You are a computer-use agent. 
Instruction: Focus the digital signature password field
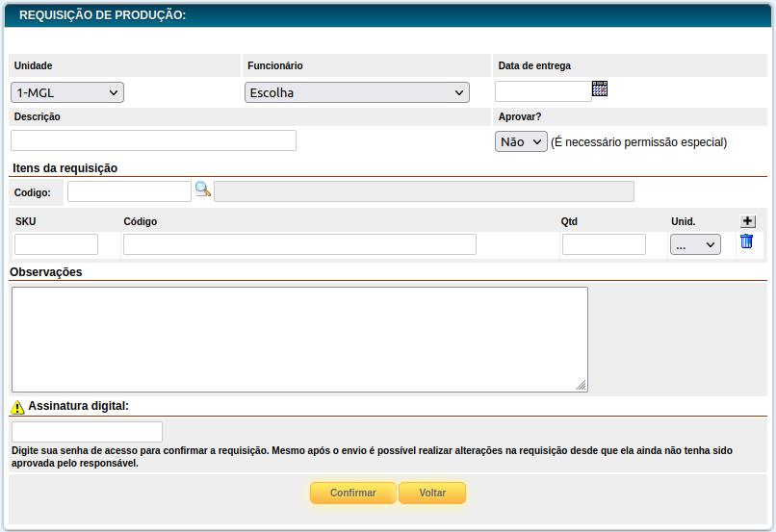click(87, 432)
